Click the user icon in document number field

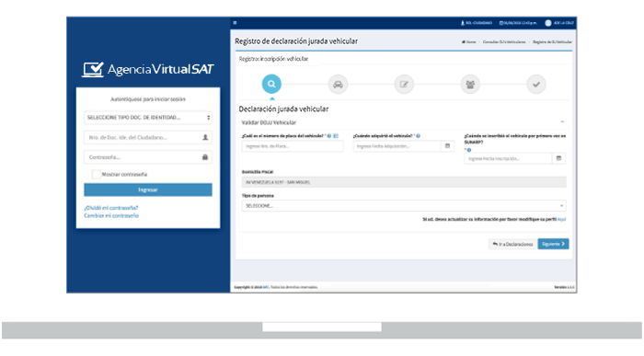tap(205, 138)
